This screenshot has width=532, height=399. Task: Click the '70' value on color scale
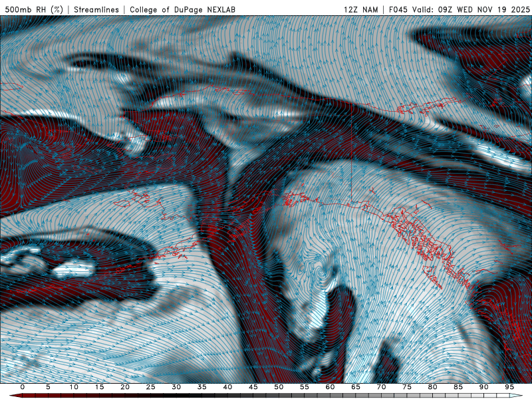381,387
